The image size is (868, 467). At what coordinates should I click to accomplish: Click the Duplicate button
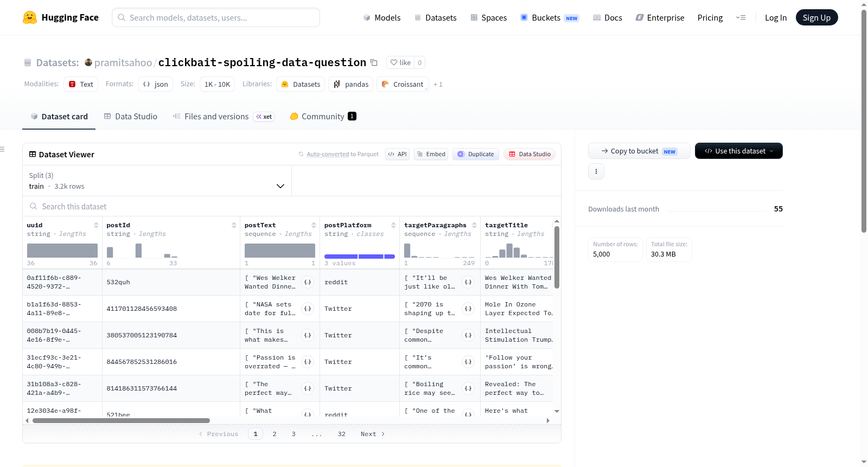tap(476, 154)
